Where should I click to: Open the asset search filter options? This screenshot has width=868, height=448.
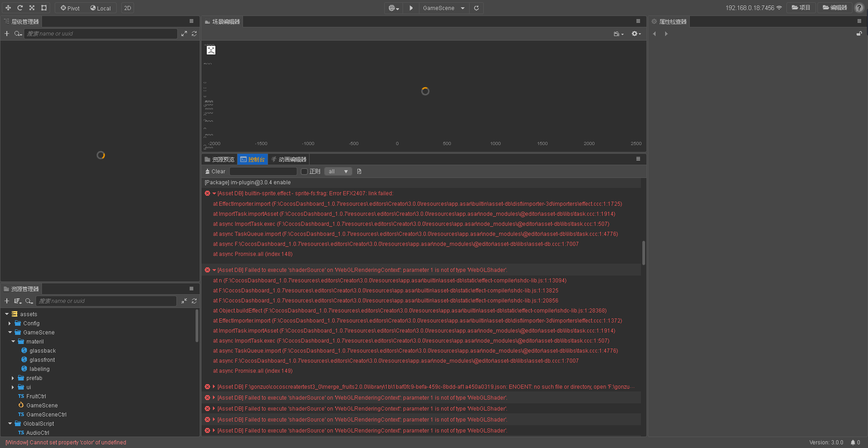point(29,301)
